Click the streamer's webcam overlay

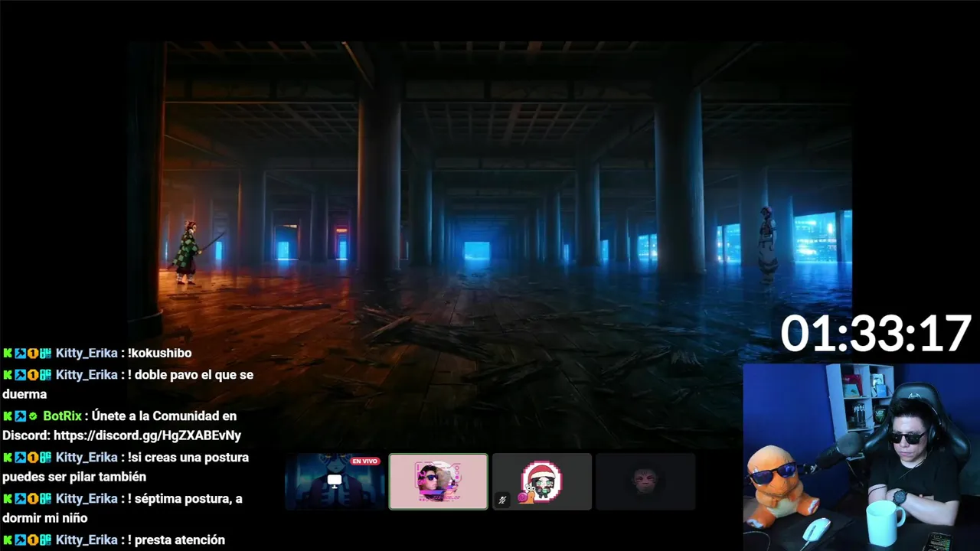point(861,457)
